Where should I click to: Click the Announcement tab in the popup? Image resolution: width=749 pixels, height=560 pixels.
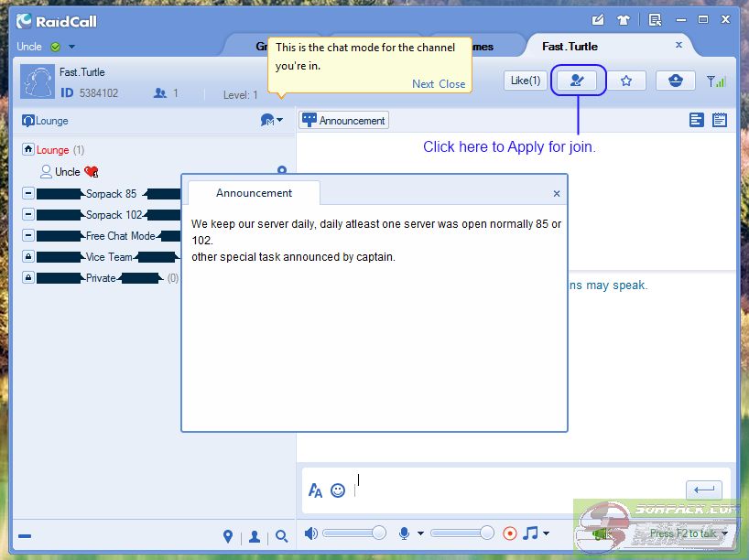click(254, 193)
